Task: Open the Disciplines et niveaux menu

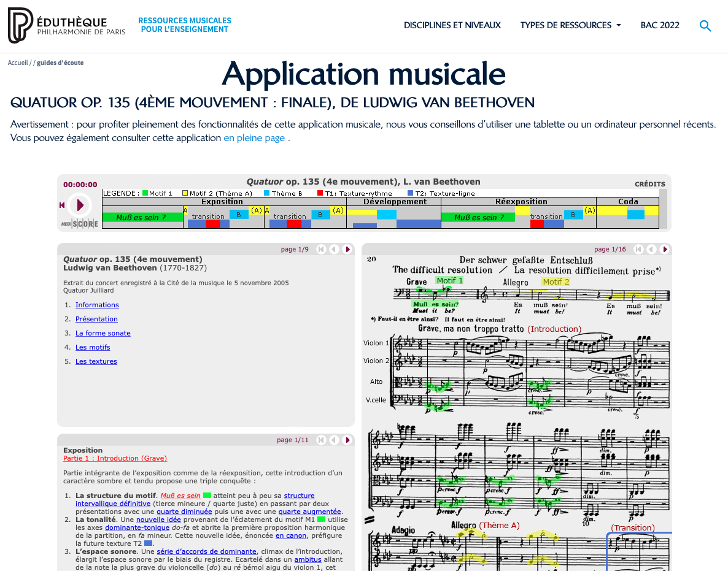Action: [x=452, y=25]
